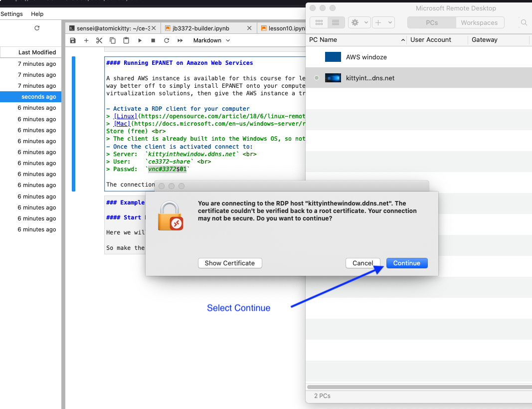Open the Help menu in JupyterLab
The height and width of the screenshot is (409, 532).
coord(37,14)
